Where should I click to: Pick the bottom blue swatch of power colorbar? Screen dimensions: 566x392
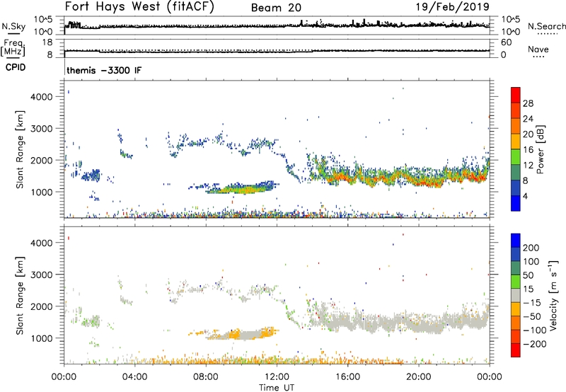pyautogui.click(x=516, y=203)
